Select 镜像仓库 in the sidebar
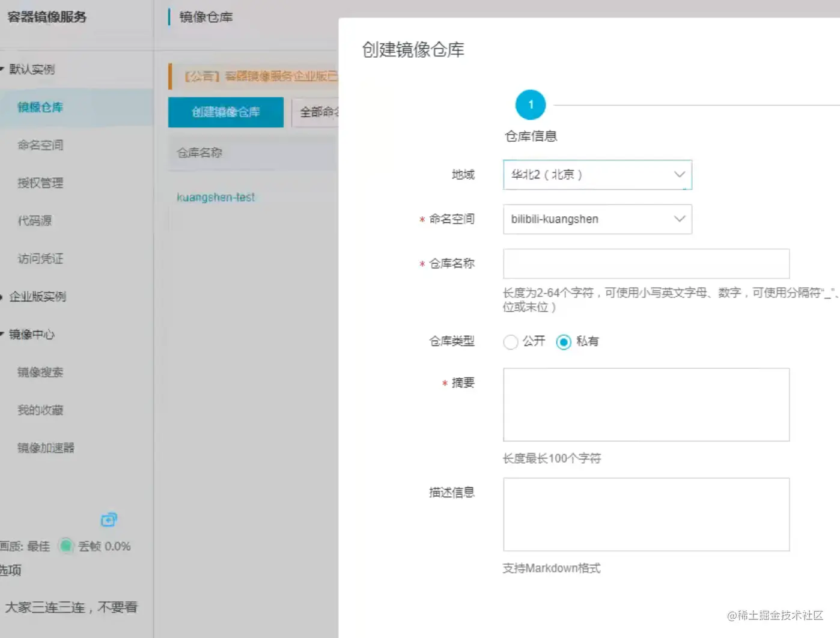The width and height of the screenshot is (840, 638). click(x=40, y=108)
